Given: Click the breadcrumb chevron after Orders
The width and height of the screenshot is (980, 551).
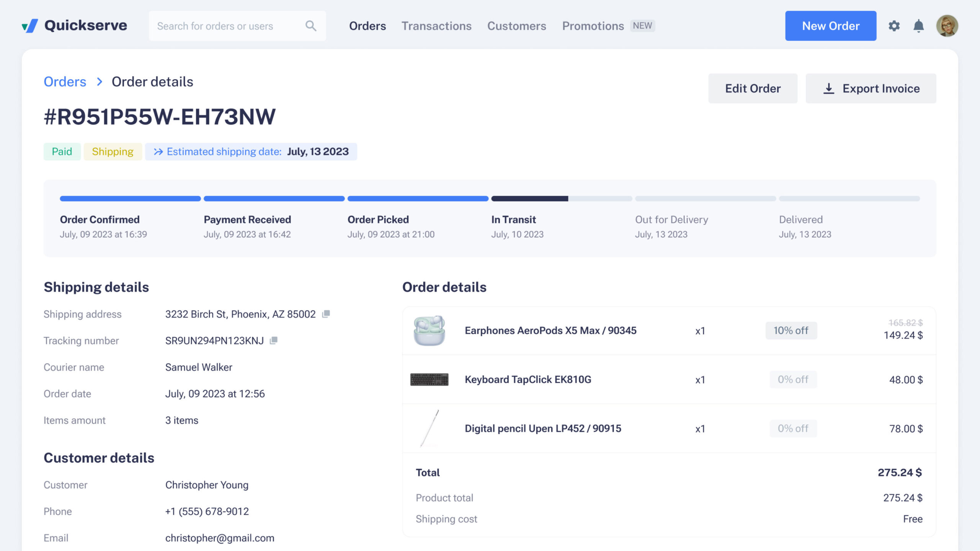Looking at the screenshot, I should 99,82.
